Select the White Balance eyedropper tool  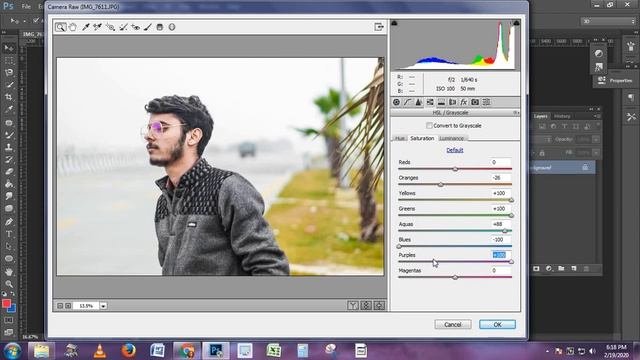click(86, 27)
